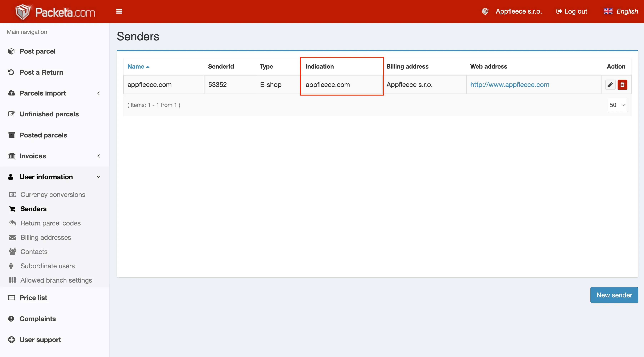Expand the Invoices submenu chevron
Viewport: 644px width, 357px height.
(x=99, y=156)
